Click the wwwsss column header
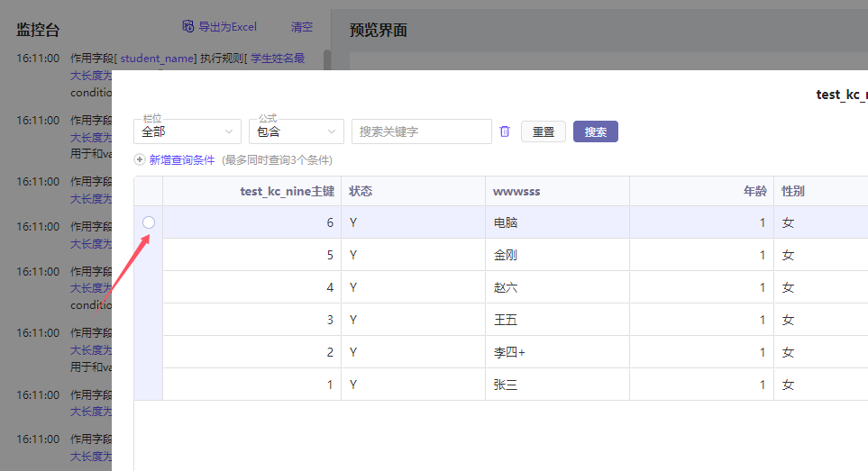The height and width of the screenshot is (471, 868). point(557,191)
